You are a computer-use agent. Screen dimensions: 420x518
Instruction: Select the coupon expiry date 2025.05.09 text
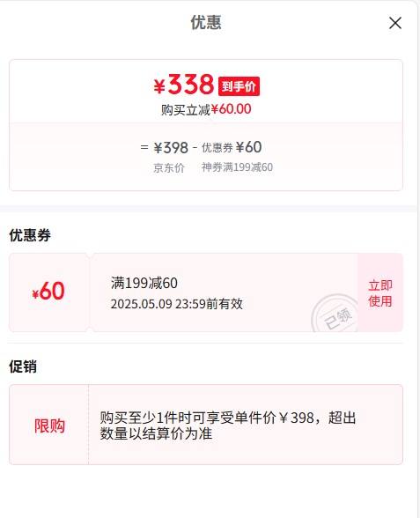coord(177,304)
